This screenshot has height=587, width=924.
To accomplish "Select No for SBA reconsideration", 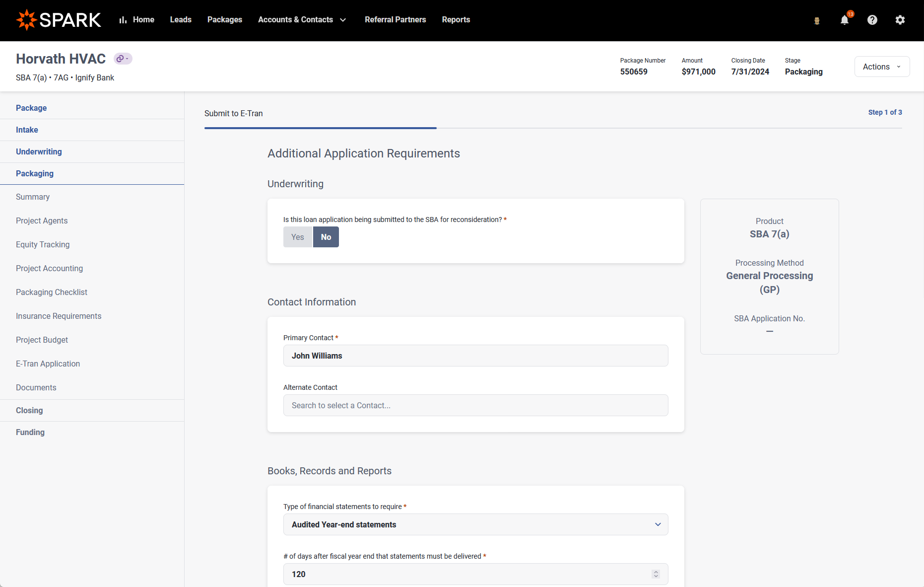I will click(x=326, y=237).
